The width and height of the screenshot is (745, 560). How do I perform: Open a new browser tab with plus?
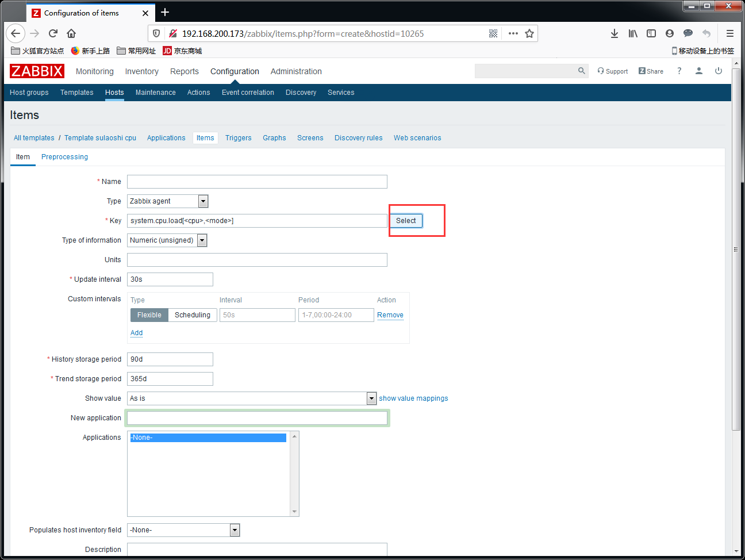click(165, 12)
